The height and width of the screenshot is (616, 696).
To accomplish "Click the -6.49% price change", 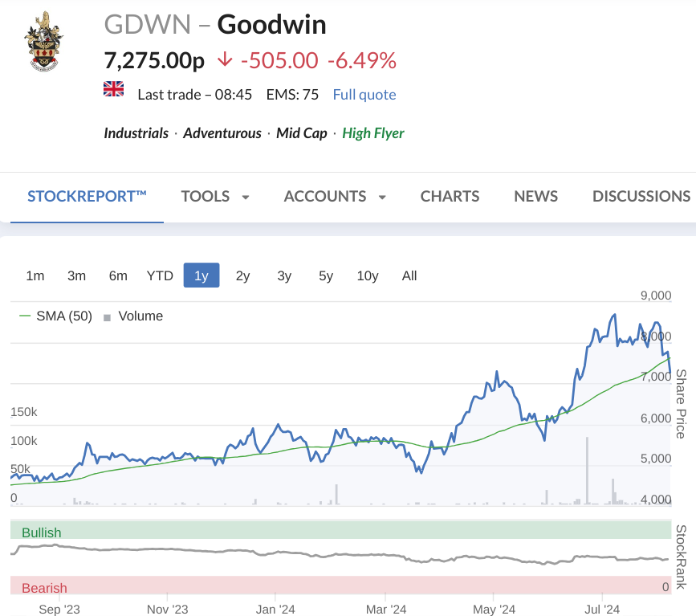I will click(362, 60).
